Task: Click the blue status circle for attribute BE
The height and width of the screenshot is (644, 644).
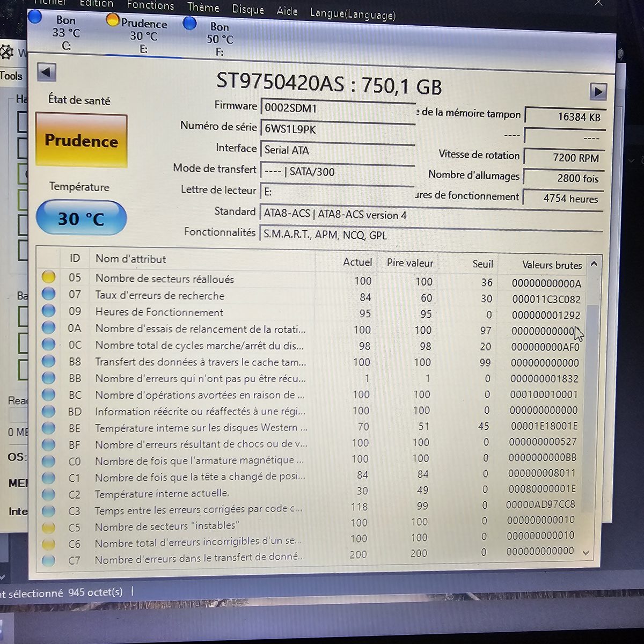Action: 48,428
